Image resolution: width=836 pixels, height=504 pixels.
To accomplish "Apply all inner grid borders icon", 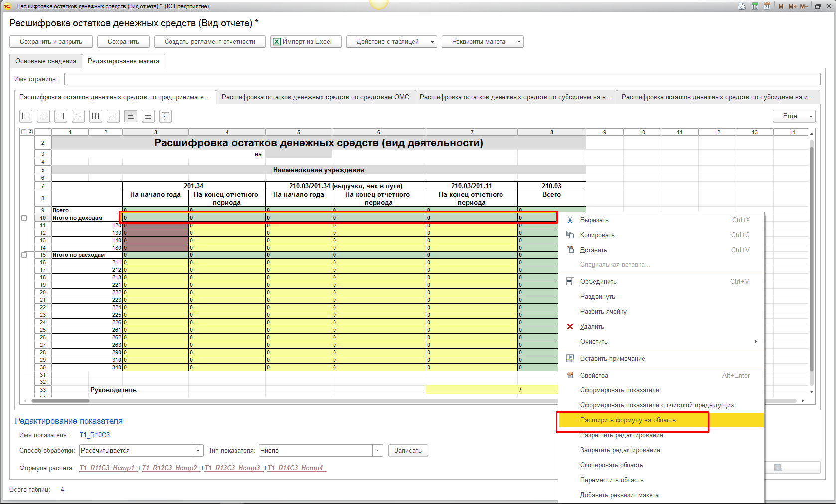I will tap(96, 116).
